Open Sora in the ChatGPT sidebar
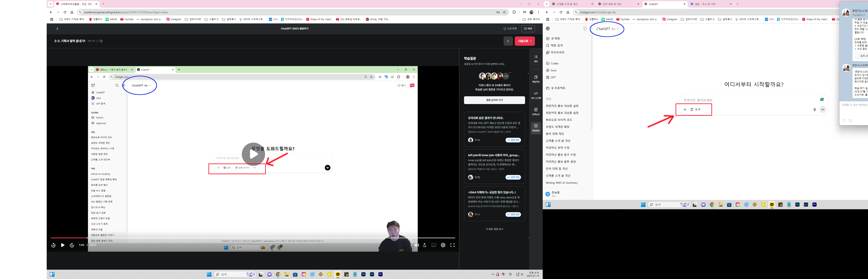Image resolution: width=868 pixels, height=279 pixels. (551, 70)
